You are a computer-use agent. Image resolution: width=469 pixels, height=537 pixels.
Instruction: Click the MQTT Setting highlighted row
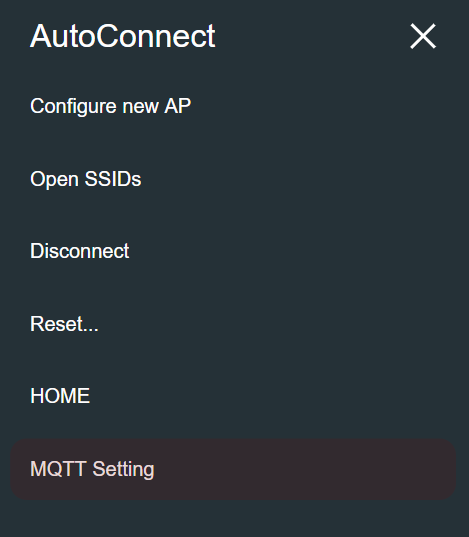point(233,469)
